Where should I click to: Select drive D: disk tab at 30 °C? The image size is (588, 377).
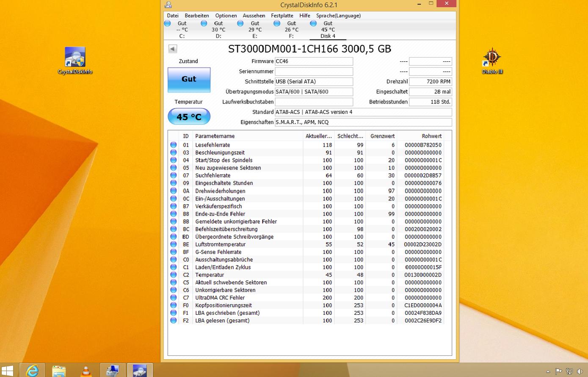point(218,30)
